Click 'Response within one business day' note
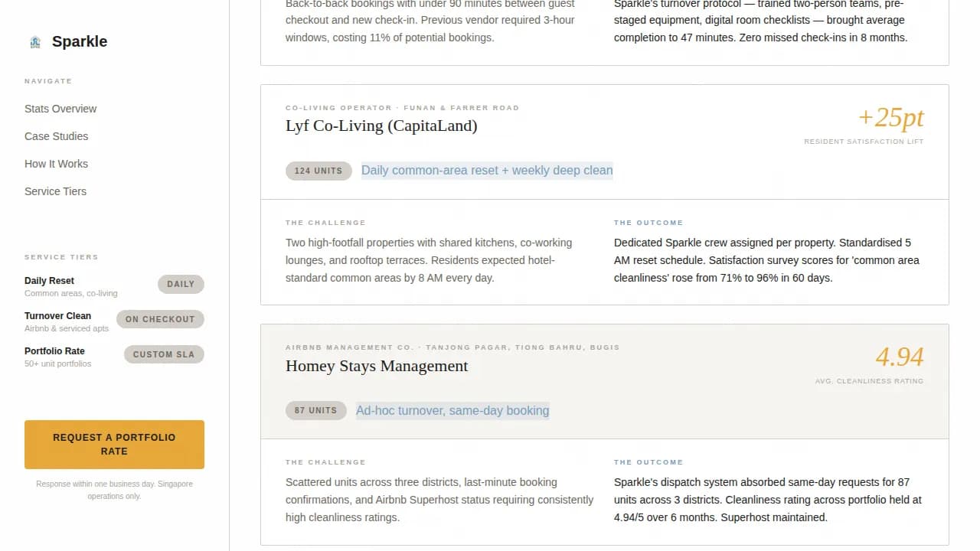This screenshot has width=980, height=551. click(x=114, y=490)
